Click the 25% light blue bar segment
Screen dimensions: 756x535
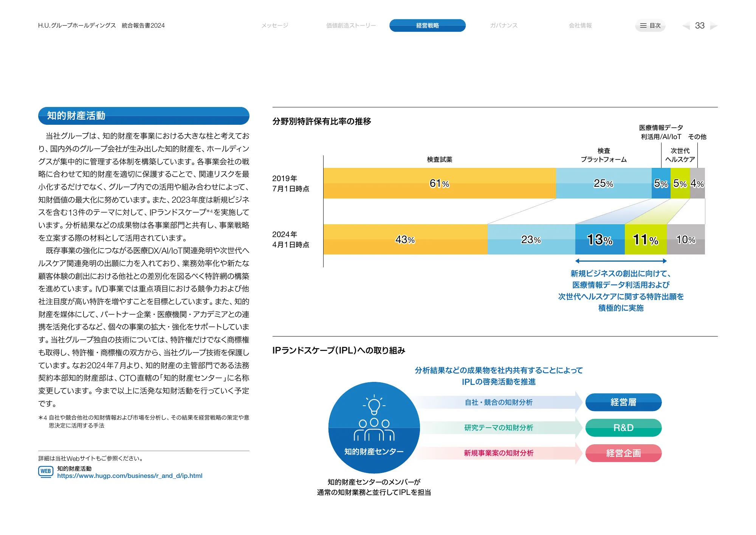click(604, 183)
